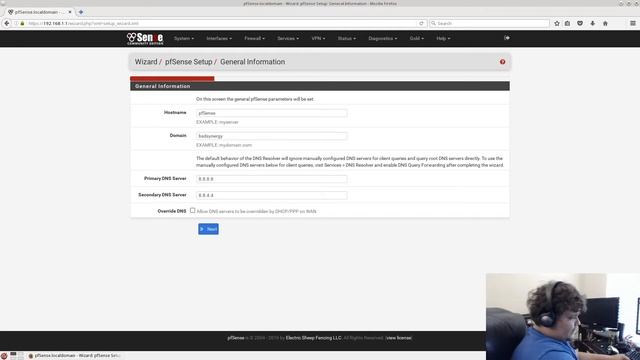Click the pfSense Setup breadcrumb link
The width and height of the screenshot is (640, 360).
click(189, 62)
